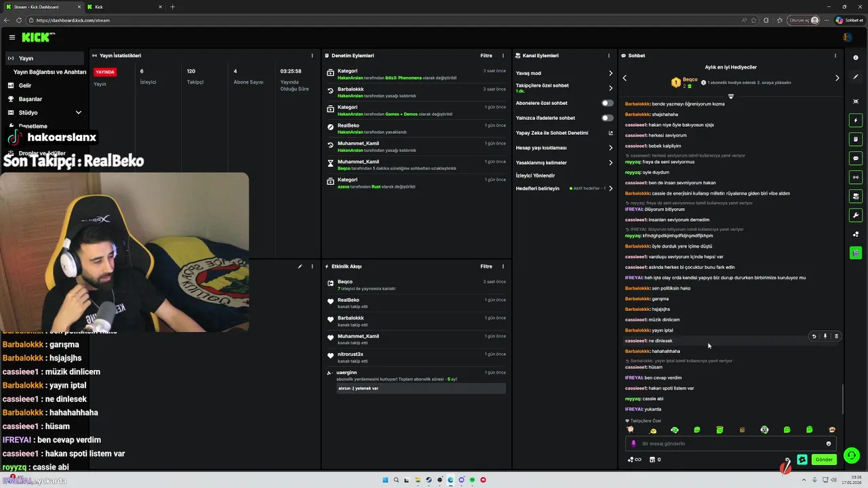Screen dimensions: 868x488
Task: Open Filtre in Denetim Eylemleri panel
Action: [486, 56]
